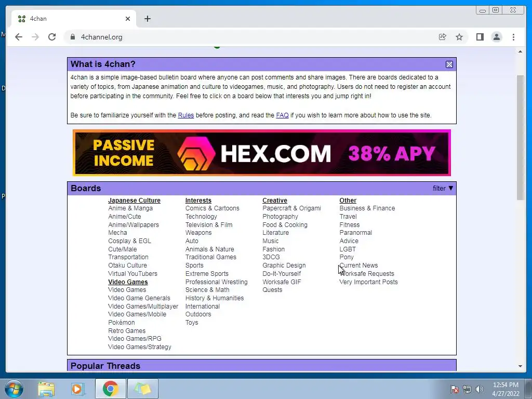Click the Interests category heading

tap(198, 201)
